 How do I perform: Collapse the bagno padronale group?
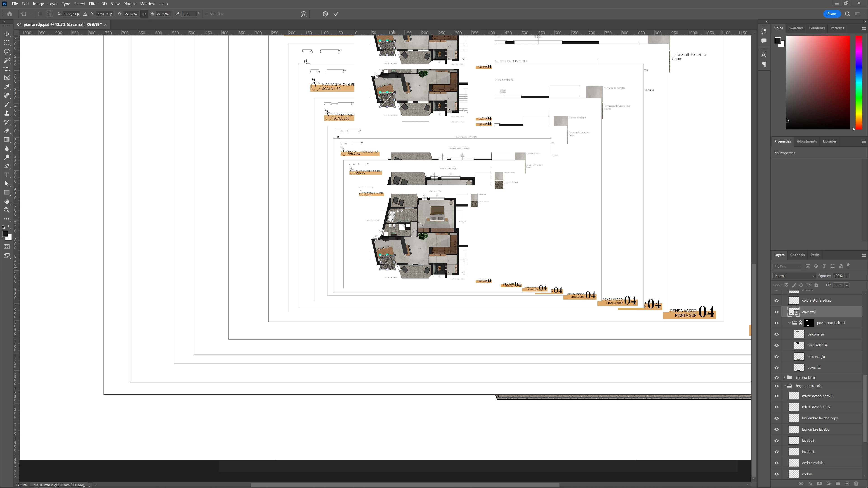tap(784, 386)
